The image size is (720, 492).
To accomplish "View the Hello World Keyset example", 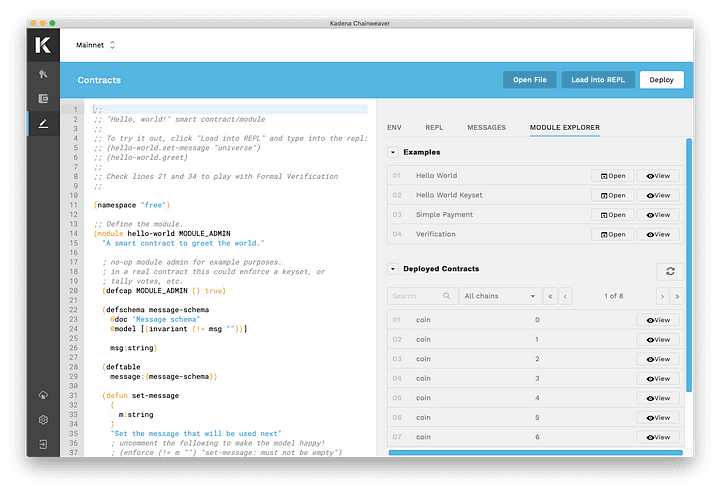I will point(658,195).
